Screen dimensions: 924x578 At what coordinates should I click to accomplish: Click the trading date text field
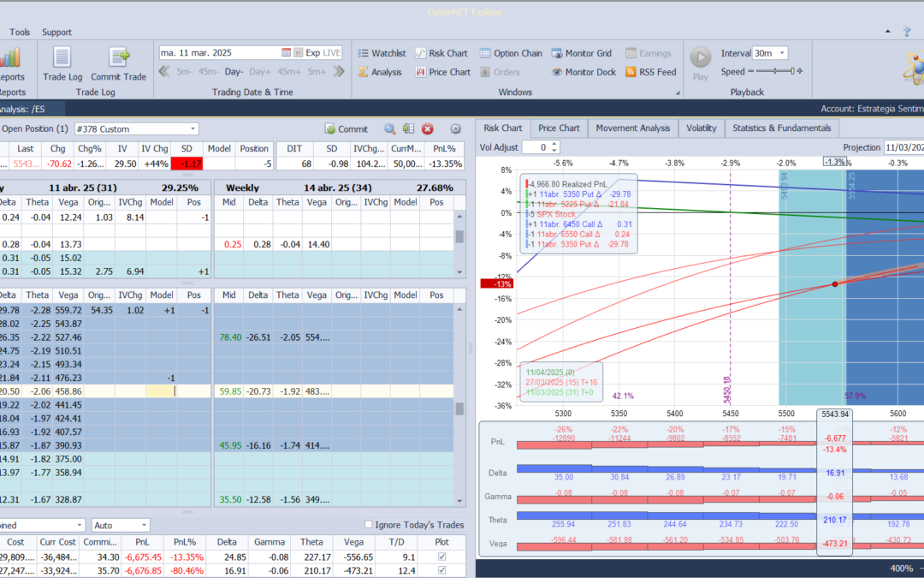[219, 52]
